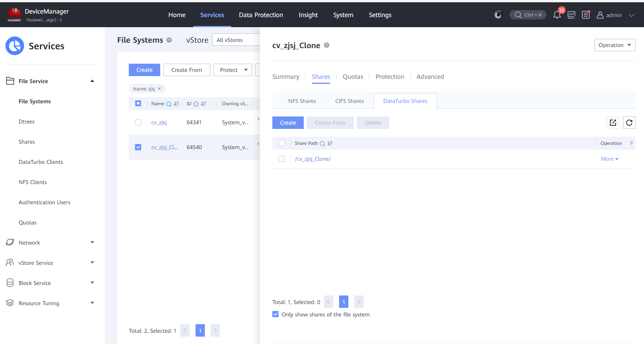This screenshot has width=644, height=344.
Task: Click the Share Path search icon
Action: point(322,144)
